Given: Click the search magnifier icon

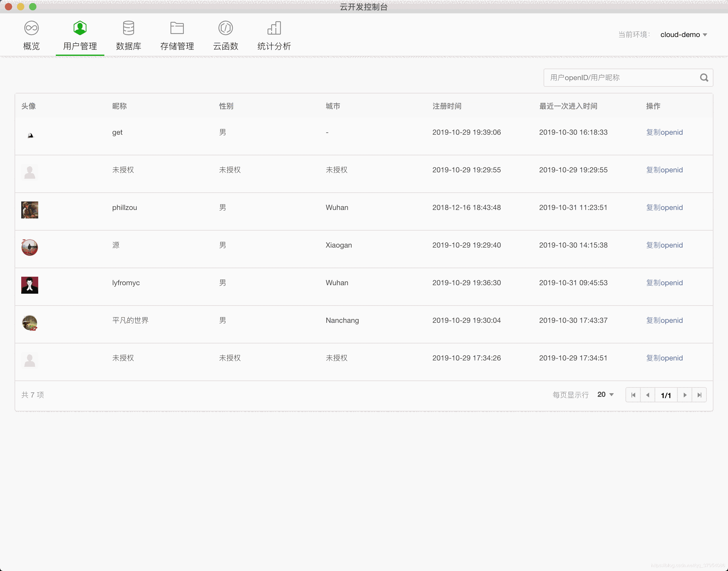Looking at the screenshot, I should [704, 78].
